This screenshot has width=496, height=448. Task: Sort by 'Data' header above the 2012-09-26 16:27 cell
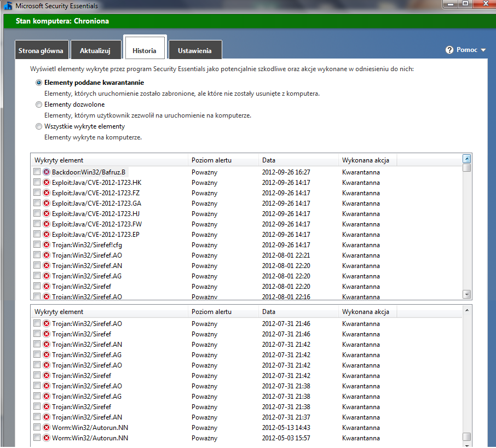click(298, 160)
